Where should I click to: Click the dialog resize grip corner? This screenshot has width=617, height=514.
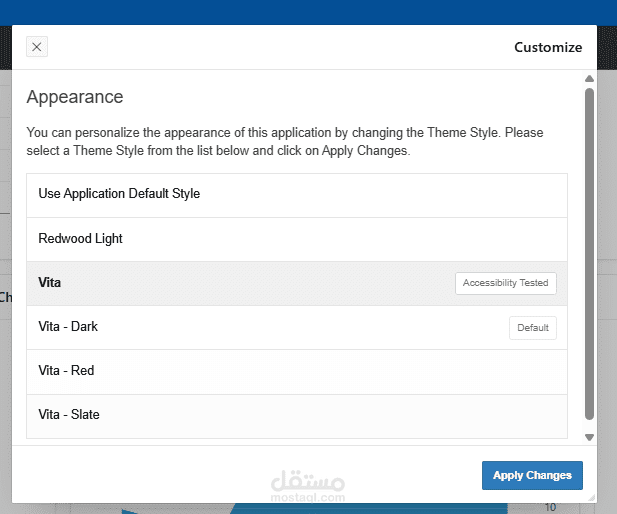point(592,497)
